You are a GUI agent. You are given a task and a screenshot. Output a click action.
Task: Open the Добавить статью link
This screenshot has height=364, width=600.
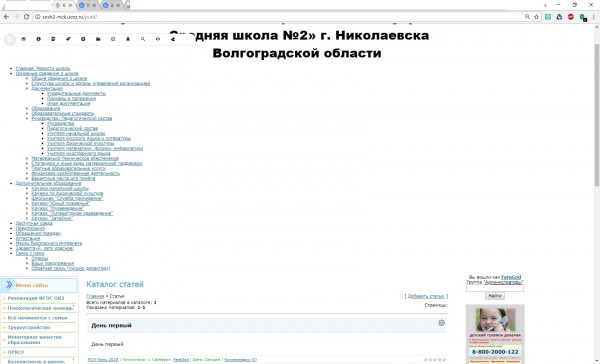(426, 296)
